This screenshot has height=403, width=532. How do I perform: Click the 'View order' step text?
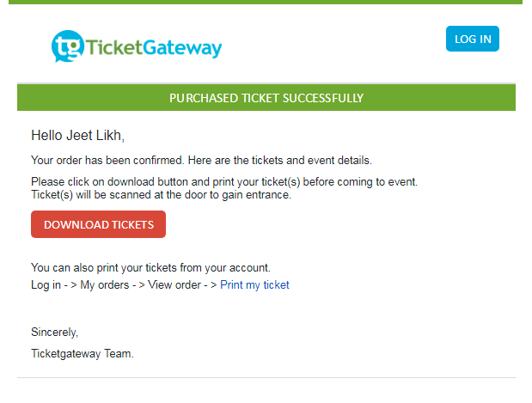174,285
